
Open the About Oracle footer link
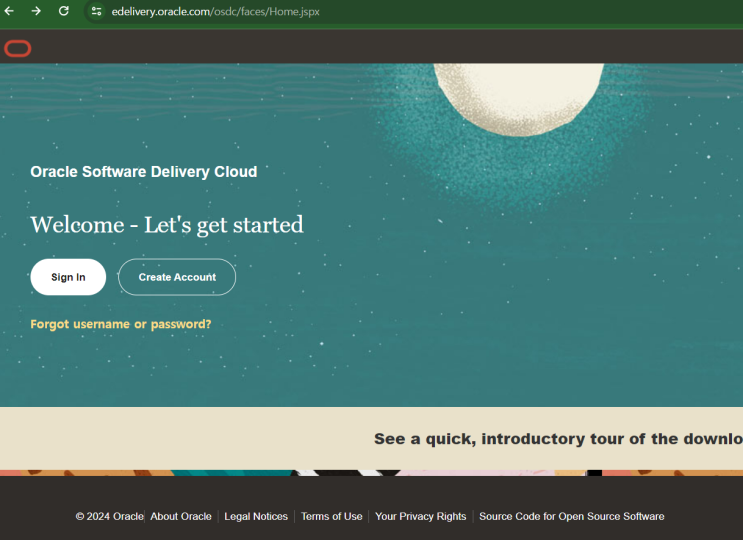click(x=181, y=516)
